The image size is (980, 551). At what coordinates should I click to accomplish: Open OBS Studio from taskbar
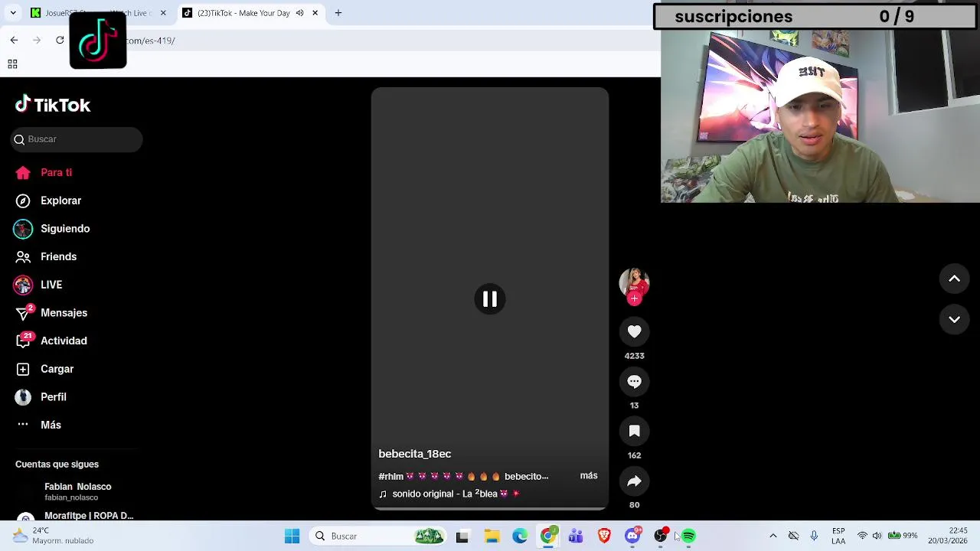[661, 536]
